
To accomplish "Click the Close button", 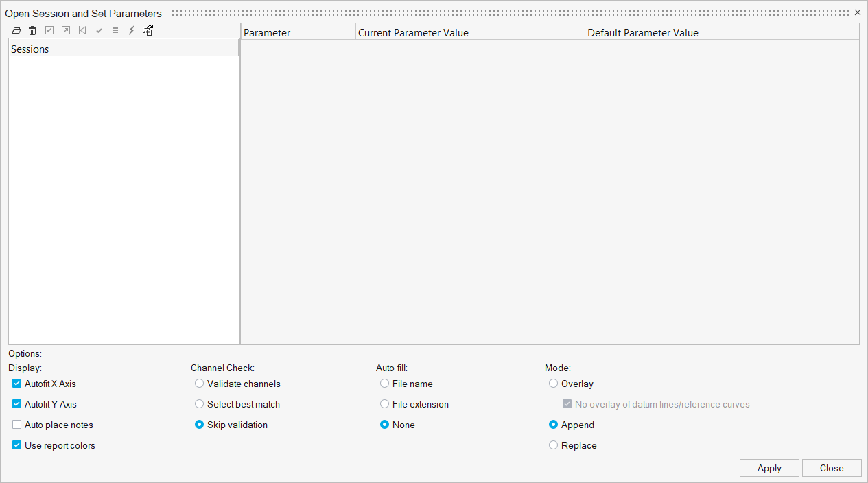I will (831, 468).
